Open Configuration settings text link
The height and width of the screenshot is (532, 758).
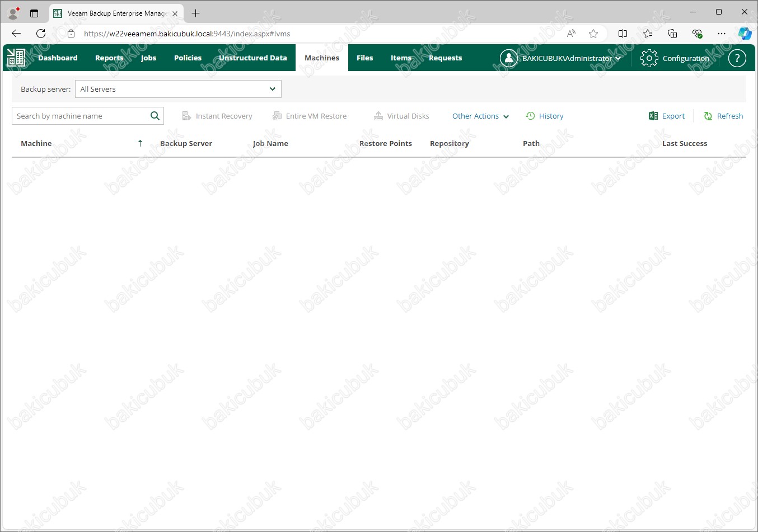click(x=686, y=58)
